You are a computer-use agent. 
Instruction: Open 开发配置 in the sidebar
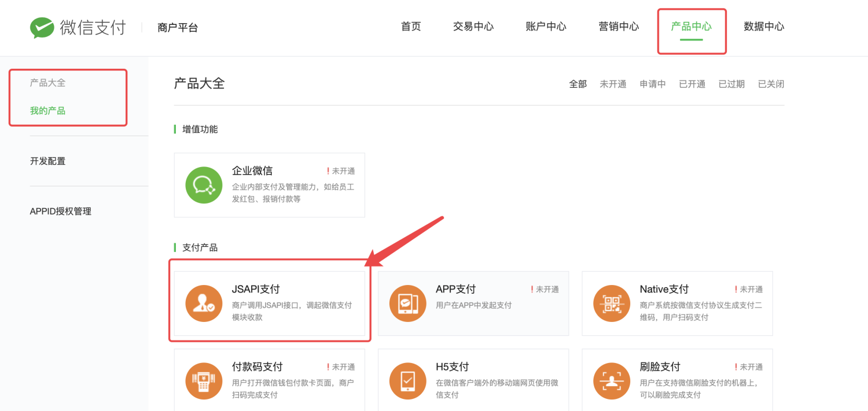pos(47,161)
